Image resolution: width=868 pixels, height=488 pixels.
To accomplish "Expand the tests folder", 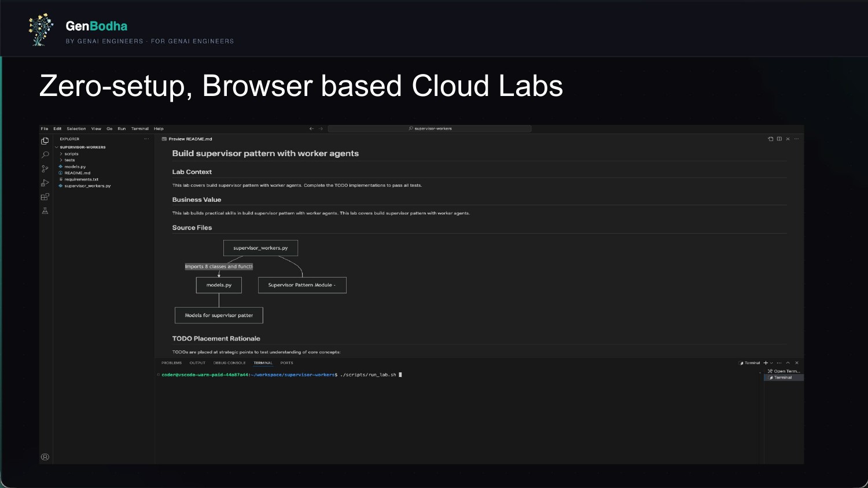I will pyautogui.click(x=69, y=160).
